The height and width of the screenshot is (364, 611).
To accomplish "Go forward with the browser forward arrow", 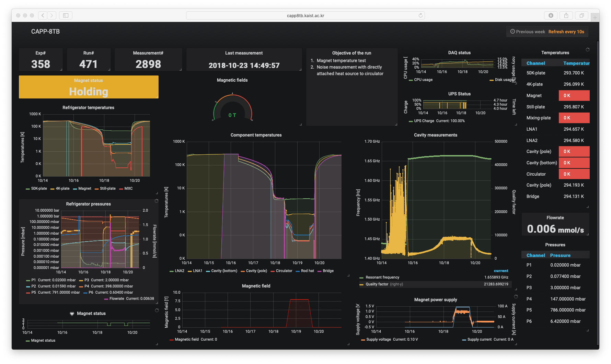I will (52, 15).
